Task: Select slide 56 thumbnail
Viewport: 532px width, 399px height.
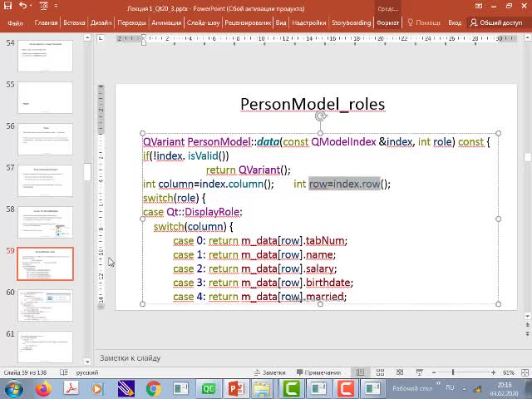Action: click(45, 140)
